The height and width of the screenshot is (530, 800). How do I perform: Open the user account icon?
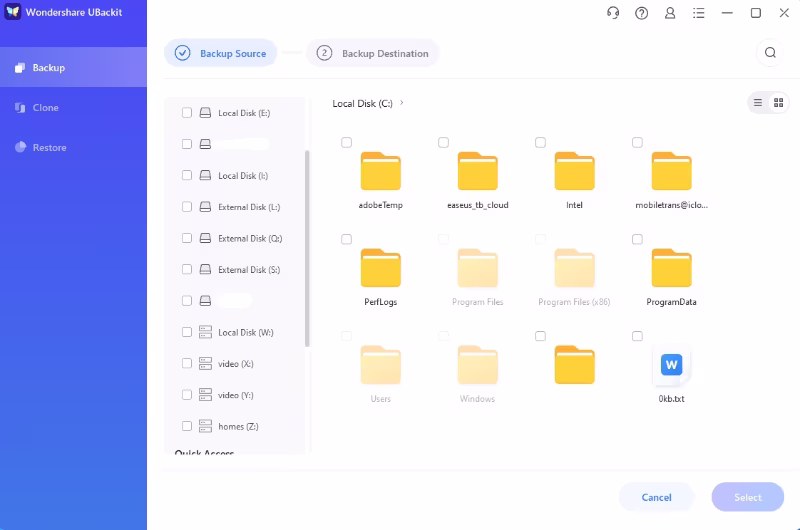[670, 13]
